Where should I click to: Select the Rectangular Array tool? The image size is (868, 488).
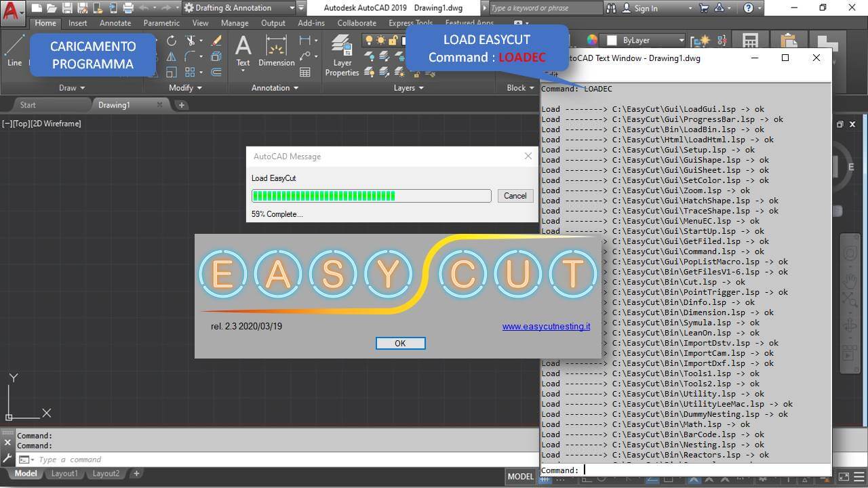click(x=190, y=72)
